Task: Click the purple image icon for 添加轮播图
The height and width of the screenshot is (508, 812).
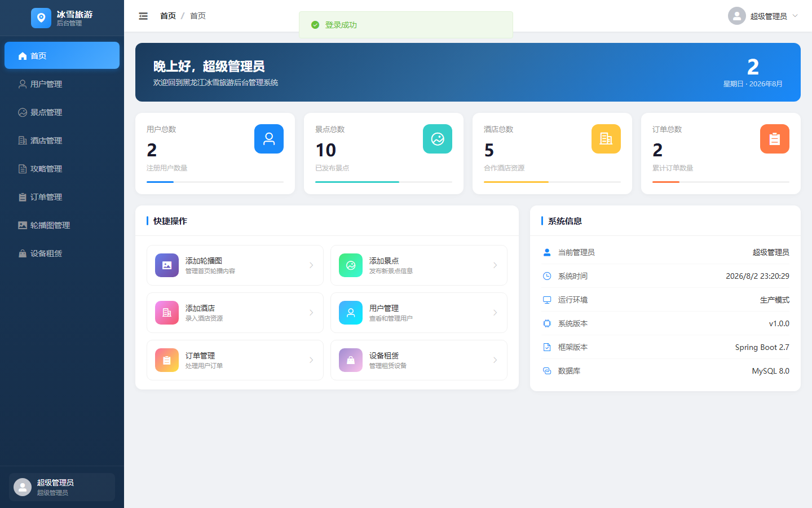Action: 167,265
